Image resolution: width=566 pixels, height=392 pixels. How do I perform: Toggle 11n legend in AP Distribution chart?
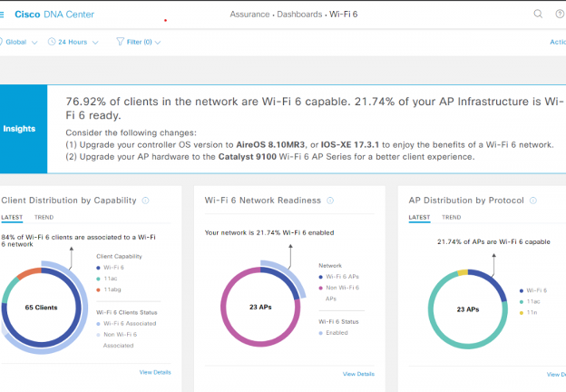click(536, 313)
